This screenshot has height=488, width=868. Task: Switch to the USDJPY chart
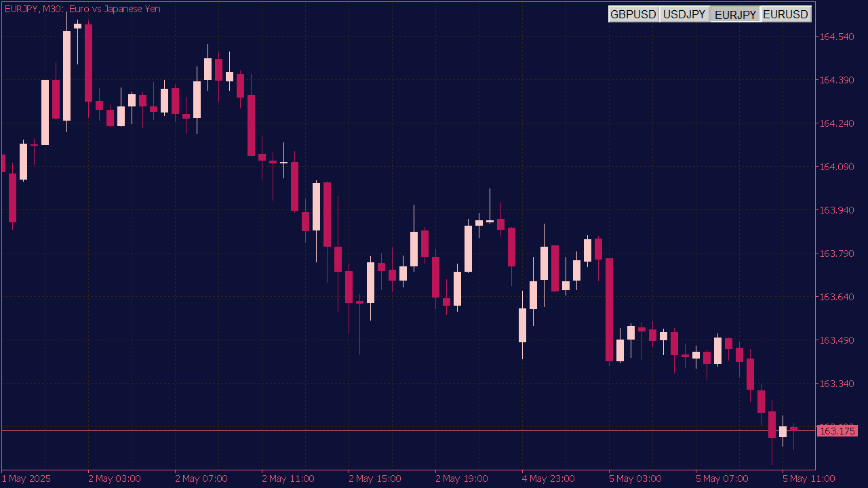tap(684, 14)
